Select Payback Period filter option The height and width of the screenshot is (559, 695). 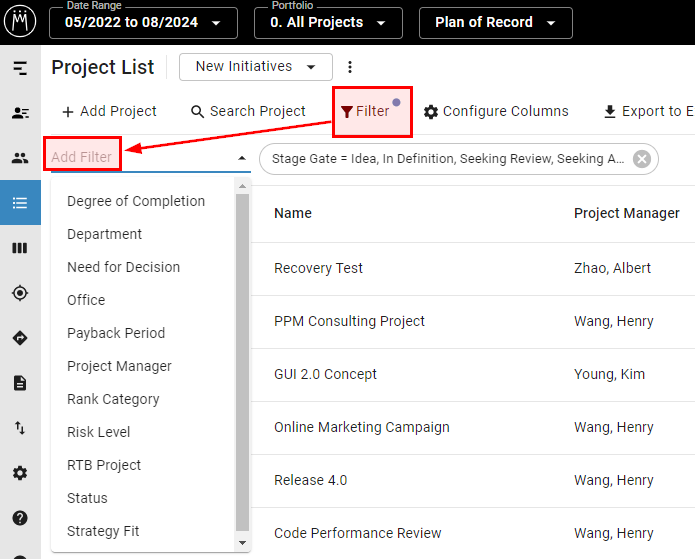coord(116,333)
